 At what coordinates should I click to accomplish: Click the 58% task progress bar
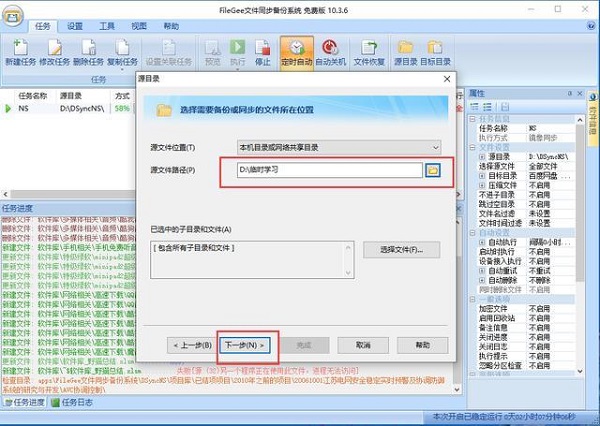pyautogui.click(x=122, y=109)
